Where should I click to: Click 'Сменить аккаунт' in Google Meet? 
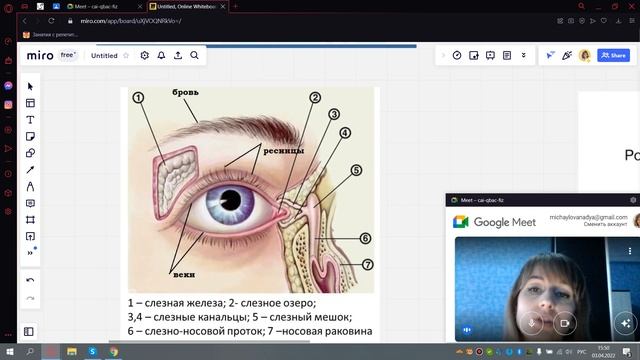605,224
